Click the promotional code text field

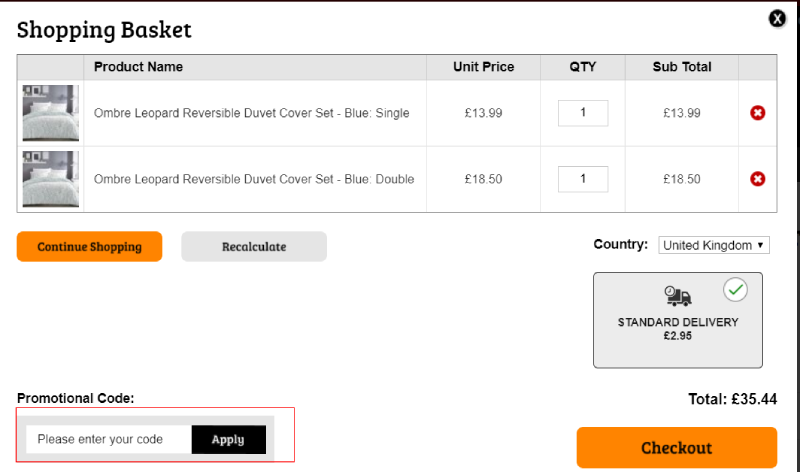109,439
